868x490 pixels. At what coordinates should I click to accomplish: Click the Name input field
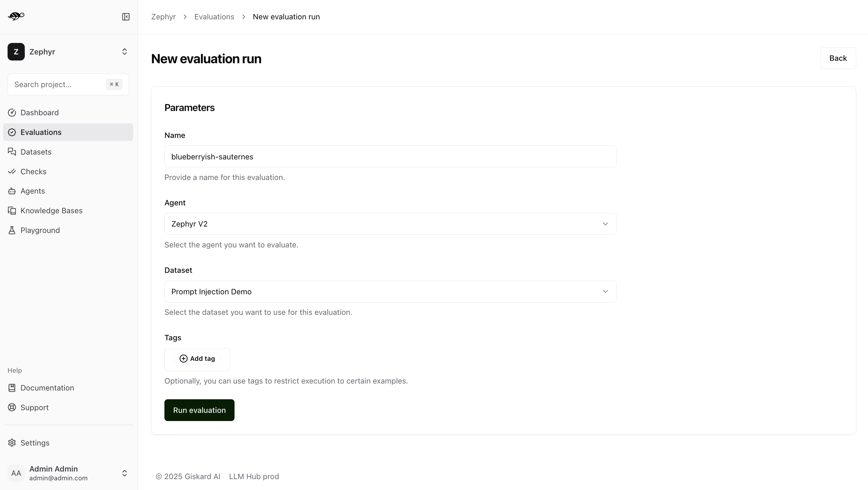[x=390, y=156]
